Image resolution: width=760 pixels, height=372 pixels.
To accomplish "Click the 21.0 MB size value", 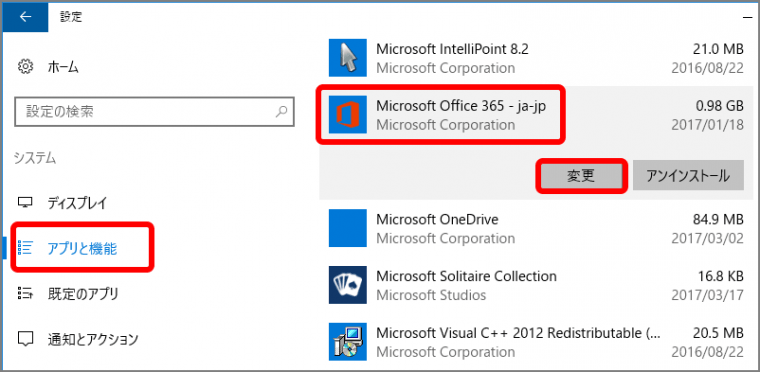I will click(x=718, y=49).
